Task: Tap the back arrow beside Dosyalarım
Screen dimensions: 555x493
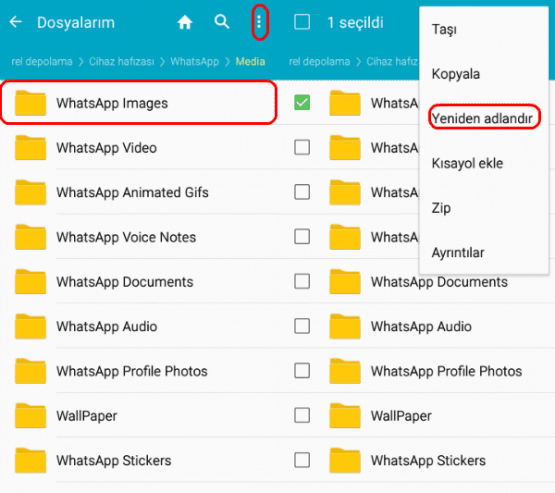Action: coord(16,22)
